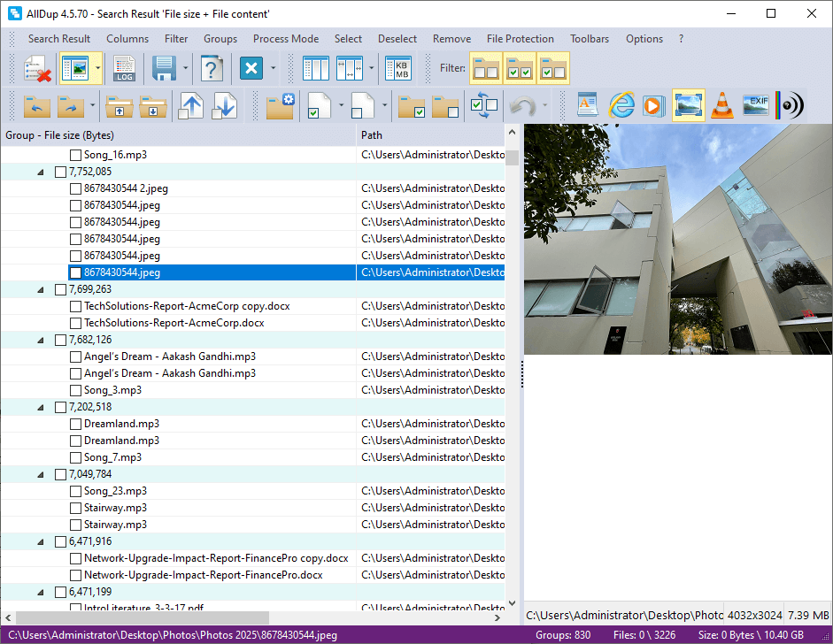Open the File Protection menu

[x=520, y=39]
